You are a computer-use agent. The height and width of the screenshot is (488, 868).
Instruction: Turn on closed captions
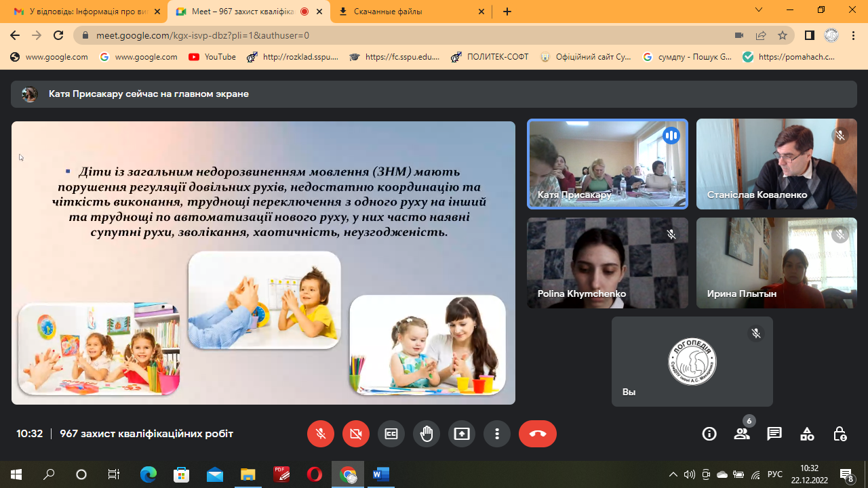tap(391, 434)
